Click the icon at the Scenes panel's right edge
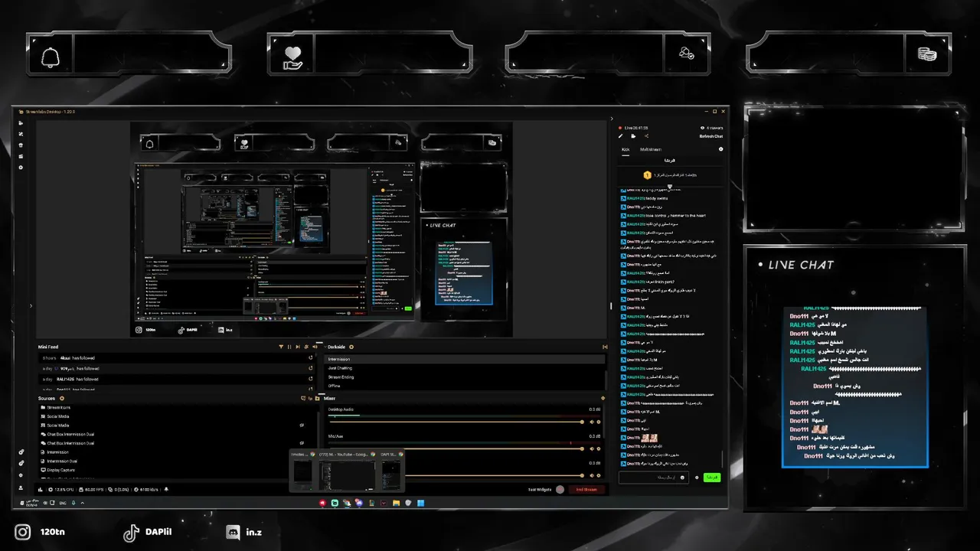This screenshot has width=980, height=551. pyautogui.click(x=605, y=347)
